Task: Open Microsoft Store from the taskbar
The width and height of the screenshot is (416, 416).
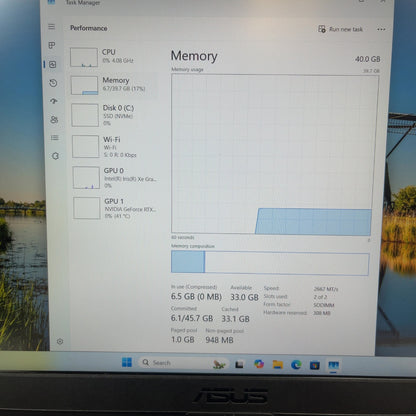Action: [x=315, y=365]
